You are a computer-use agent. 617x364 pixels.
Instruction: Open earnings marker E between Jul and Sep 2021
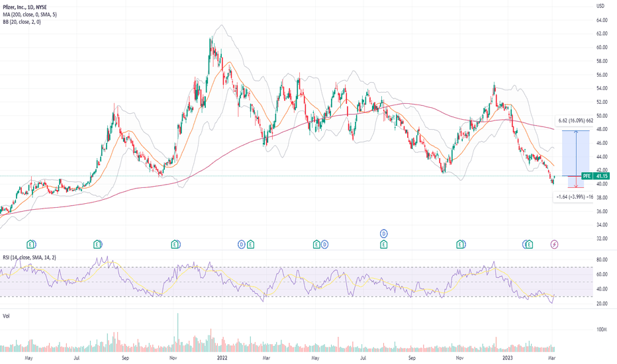97,245
